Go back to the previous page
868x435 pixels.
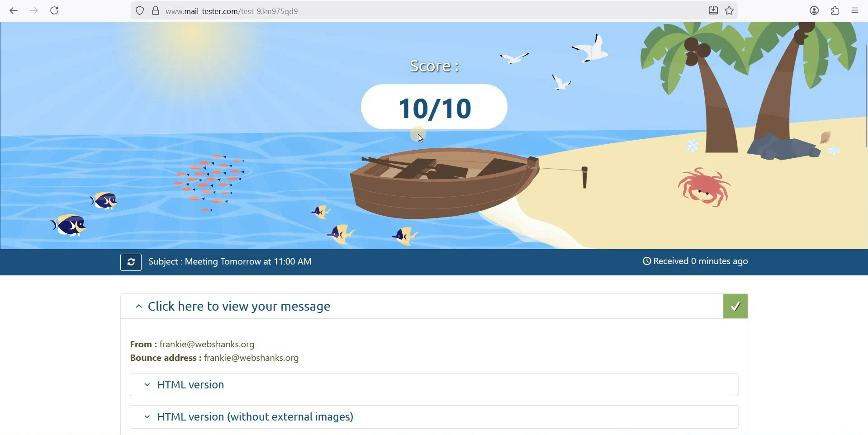coord(14,11)
